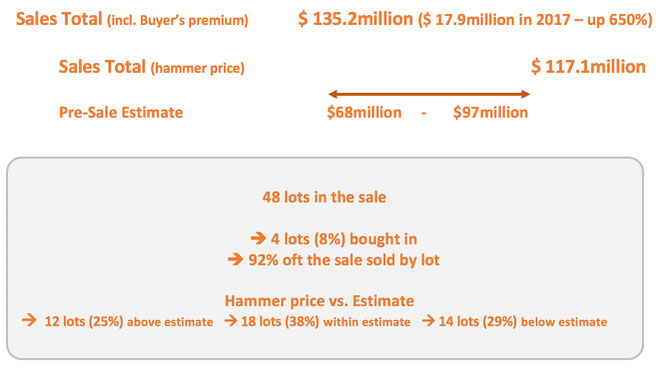
Task: Click the arrow before 14 lots below estimate
Action: (428, 321)
